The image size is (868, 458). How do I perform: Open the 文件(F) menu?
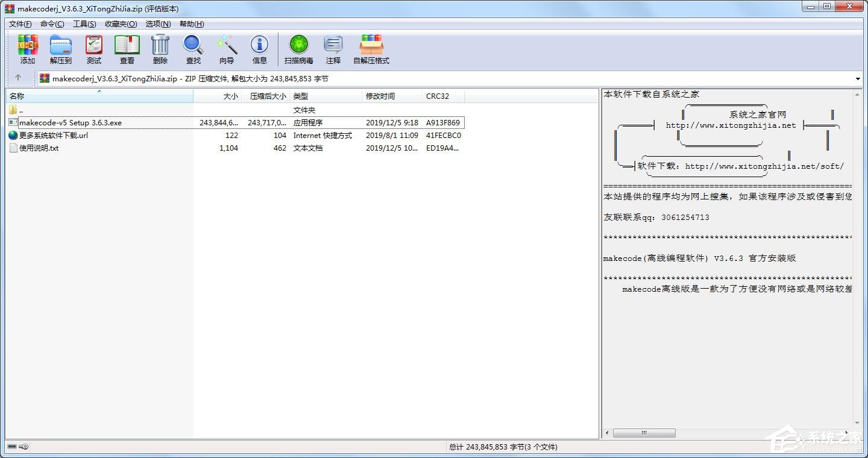click(20, 24)
